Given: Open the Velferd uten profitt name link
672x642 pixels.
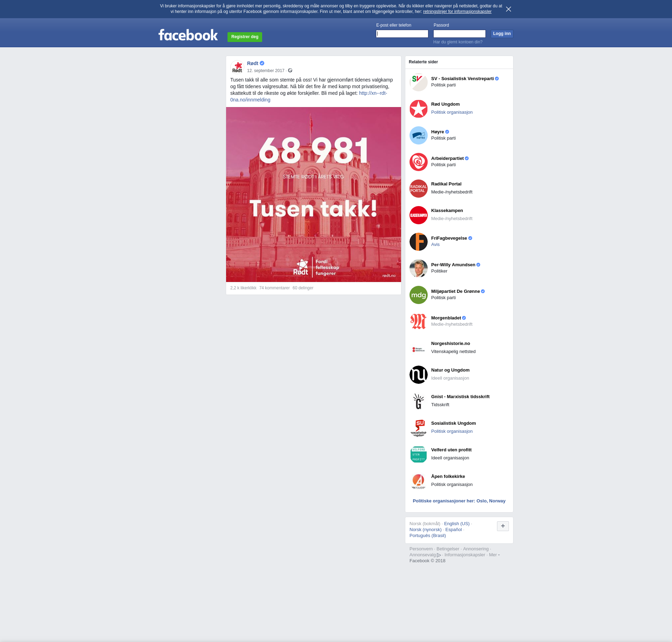Looking at the screenshot, I should point(451,450).
